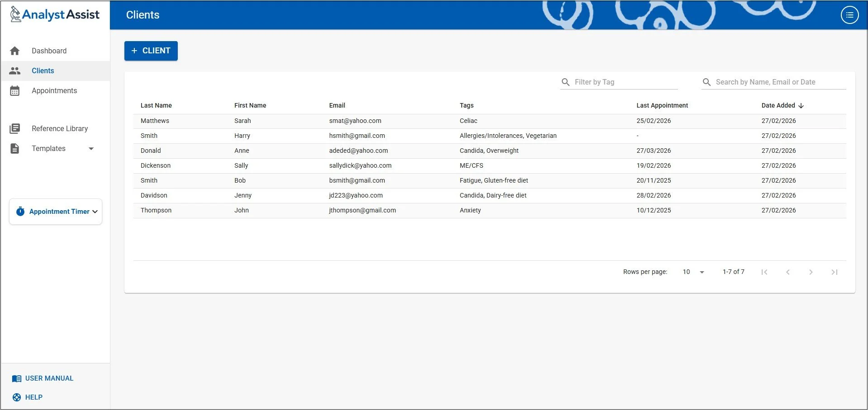Click the Appointment Timer clock icon
This screenshot has width=868, height=410.
click(20, 211)
